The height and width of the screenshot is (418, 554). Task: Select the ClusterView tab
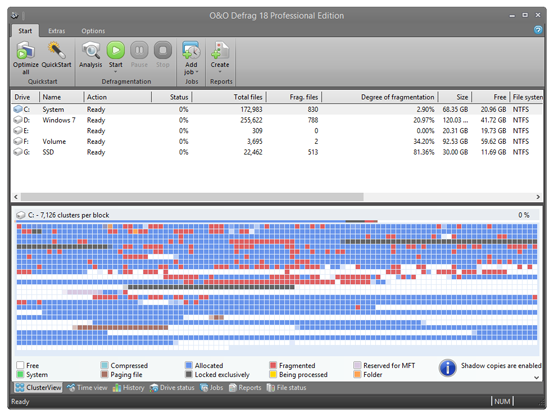tap(38, 388)
